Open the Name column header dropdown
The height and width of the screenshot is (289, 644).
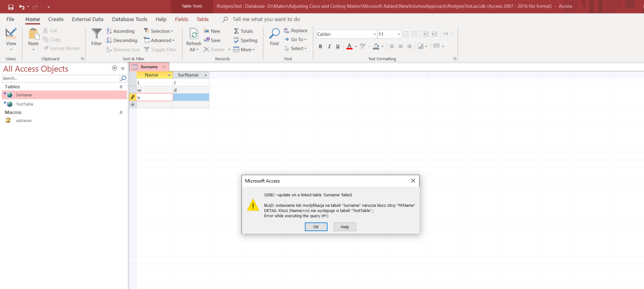click(x=169, y=75)
